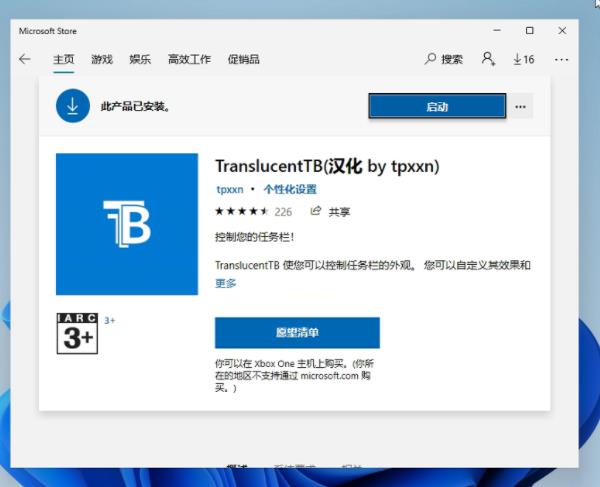The height and width of the screenshot is (487, 600).
Task: Open the Store's top-right more menu
Action: [561, 60]
